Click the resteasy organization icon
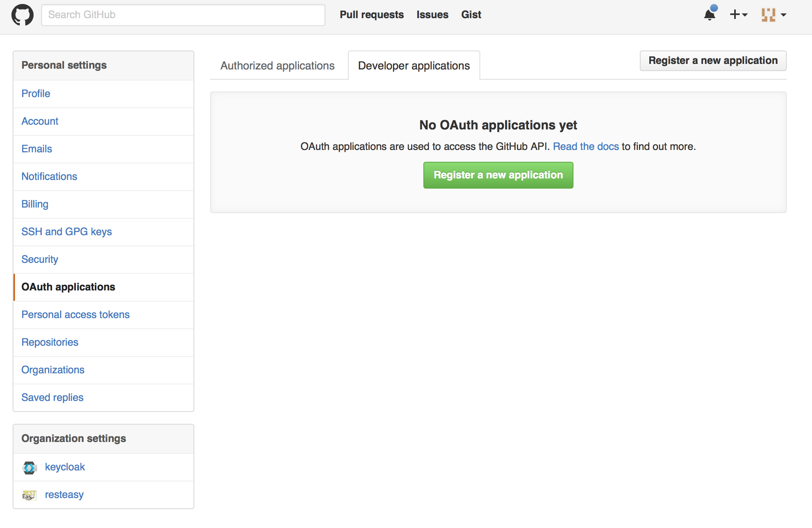Screen dimensions: 812x528 tap(29, 495)
